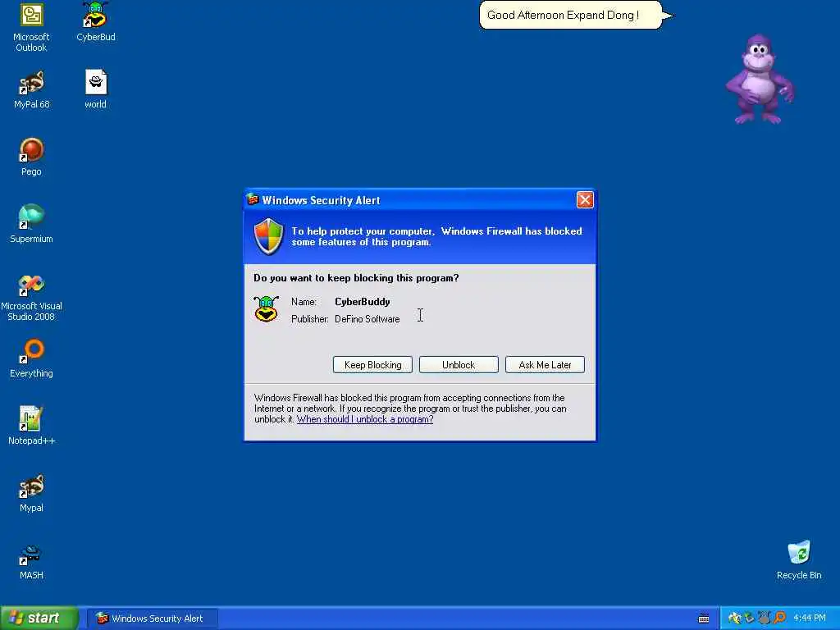
Task: Click the Ask Me Later button
Action: (x=545, y=365)
